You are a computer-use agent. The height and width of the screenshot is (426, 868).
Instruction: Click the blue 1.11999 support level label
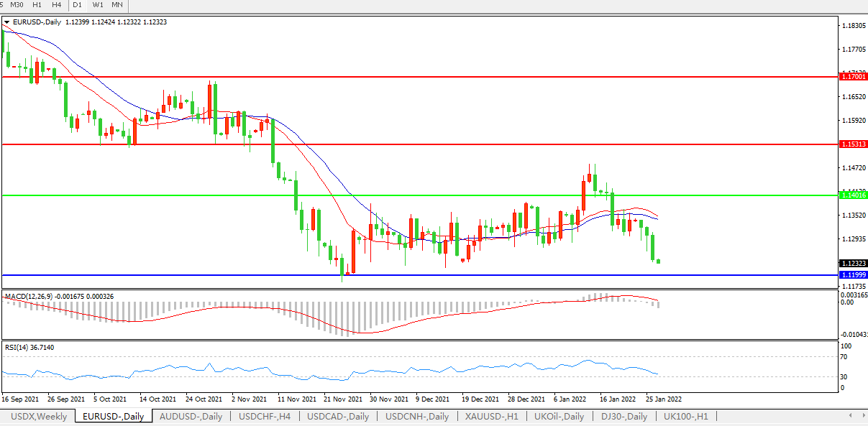coord(853,275)
